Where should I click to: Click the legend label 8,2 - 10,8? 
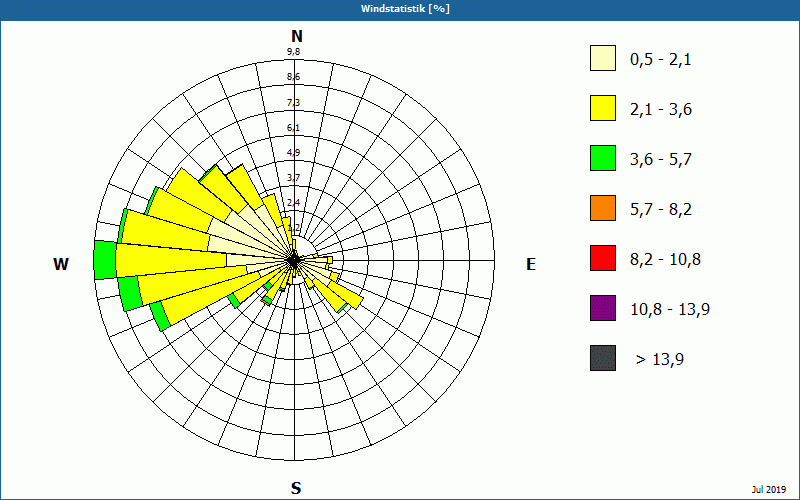tap(665, 260)
